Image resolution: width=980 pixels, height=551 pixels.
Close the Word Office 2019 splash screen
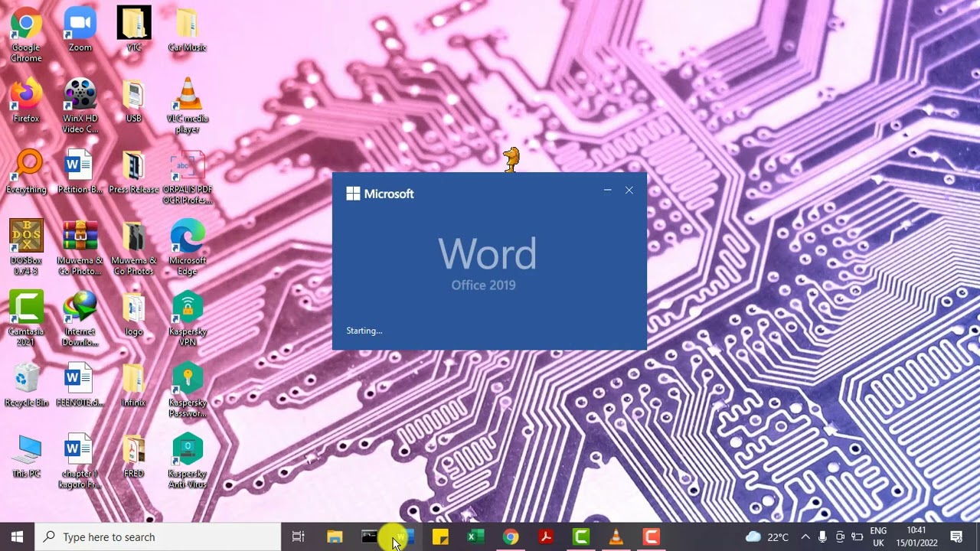coord(629,190)
